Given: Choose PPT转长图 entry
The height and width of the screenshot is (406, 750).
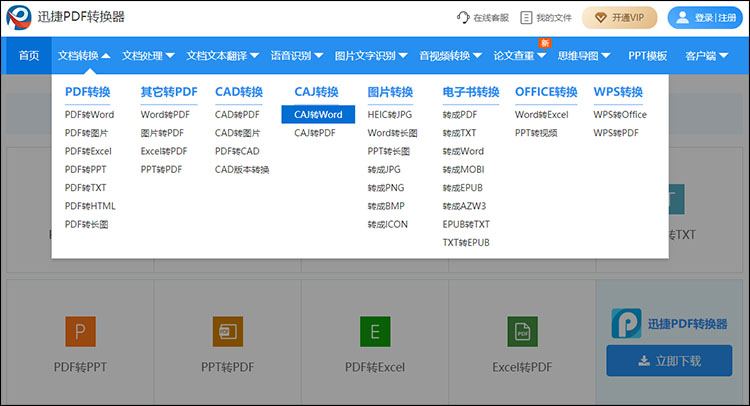Looking at the screenshot, I should (388, 151).
